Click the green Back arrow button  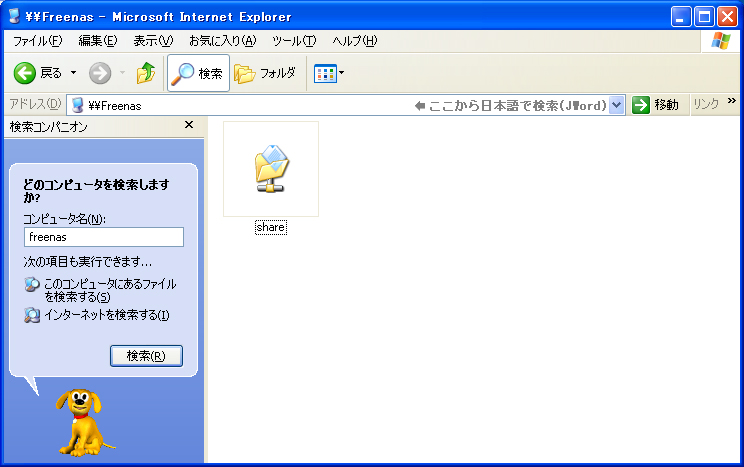pyautogui.click(x=25, y=73)
